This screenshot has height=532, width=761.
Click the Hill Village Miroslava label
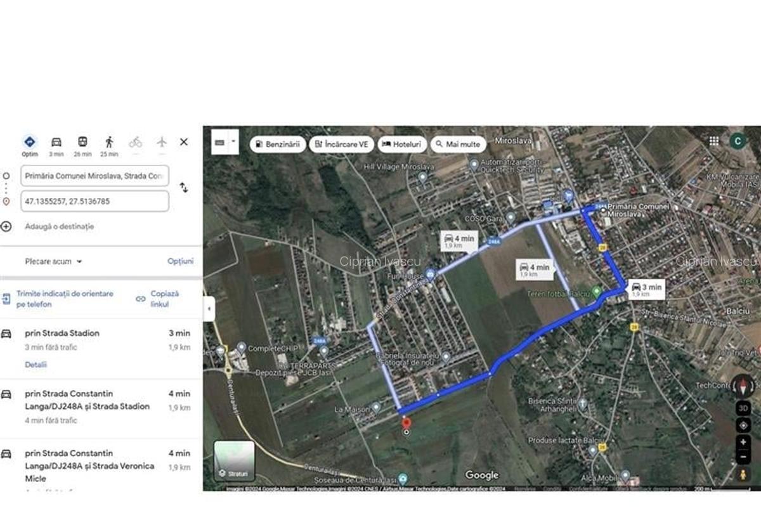(398, 167)
